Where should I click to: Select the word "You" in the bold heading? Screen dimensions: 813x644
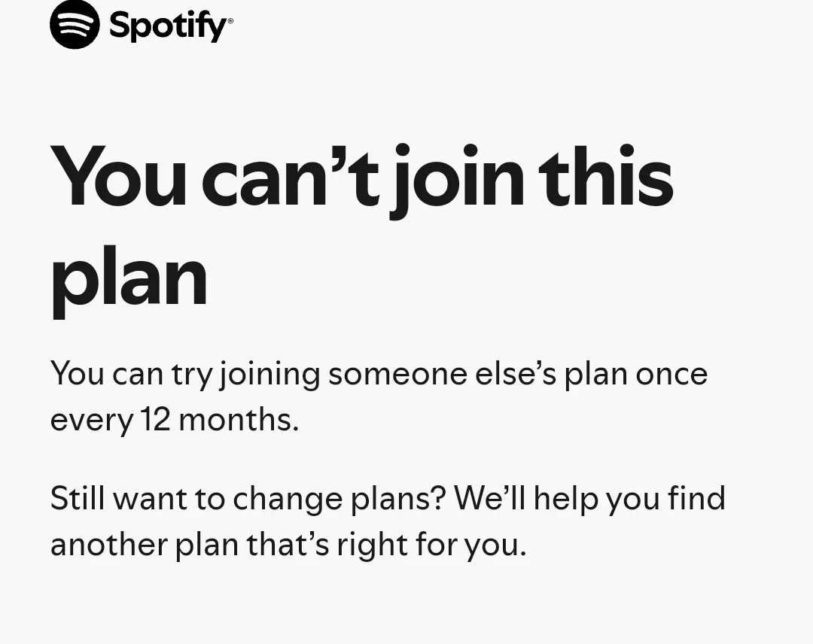pos(118,176)
